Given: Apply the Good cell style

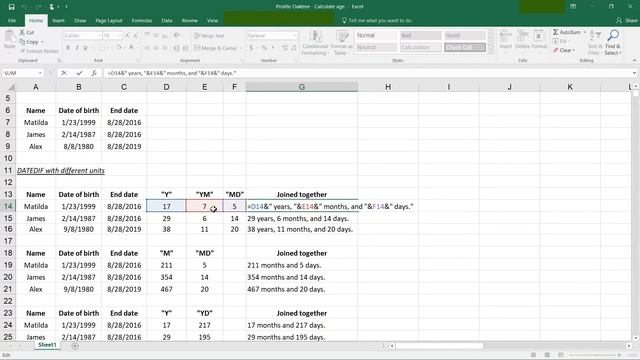Looking at the screenshot, I should (x=465, y=36).
